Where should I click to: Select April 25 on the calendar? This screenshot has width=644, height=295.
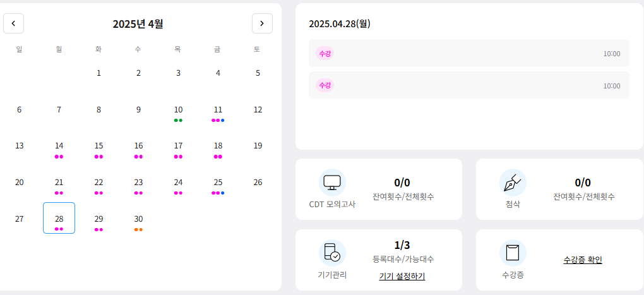coord(218,186)
